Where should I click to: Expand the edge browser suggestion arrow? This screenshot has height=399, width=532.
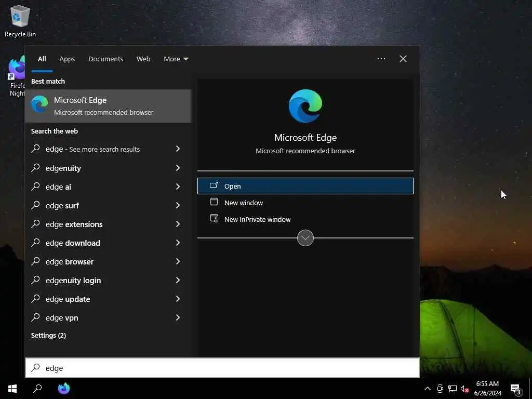[x=178, y=261]
